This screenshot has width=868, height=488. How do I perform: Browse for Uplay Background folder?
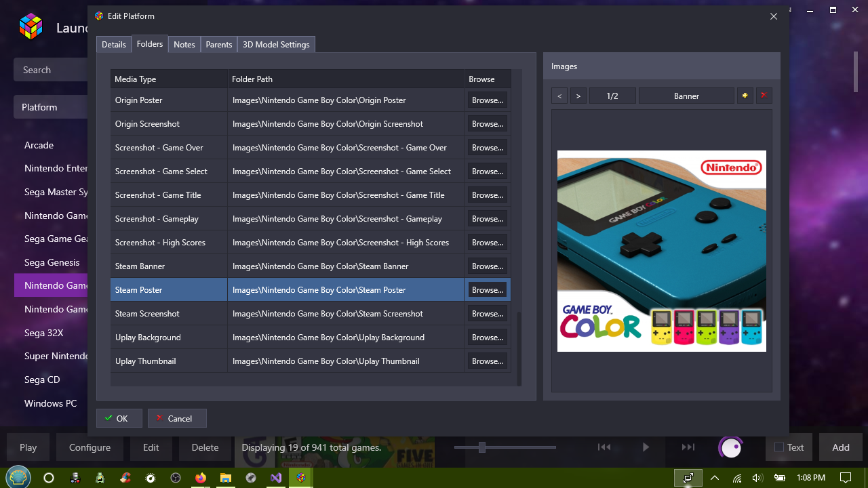tap(488, 338)
